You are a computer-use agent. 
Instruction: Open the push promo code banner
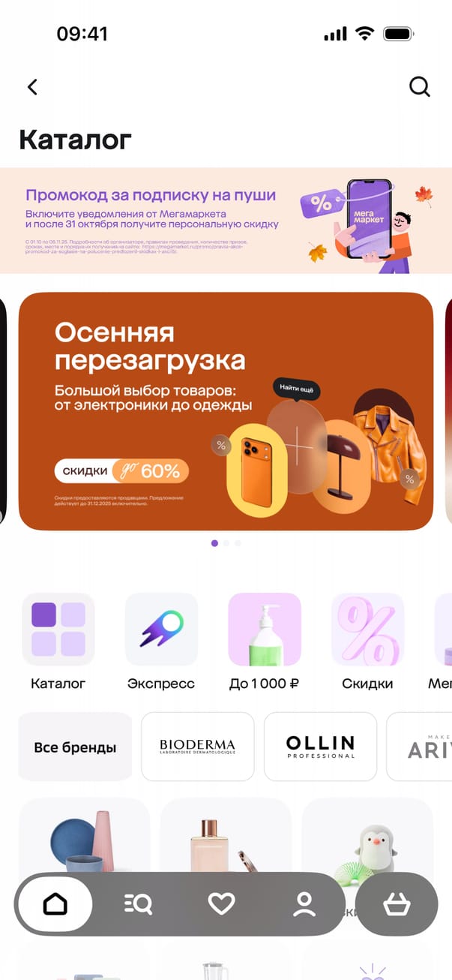(226, 221)
